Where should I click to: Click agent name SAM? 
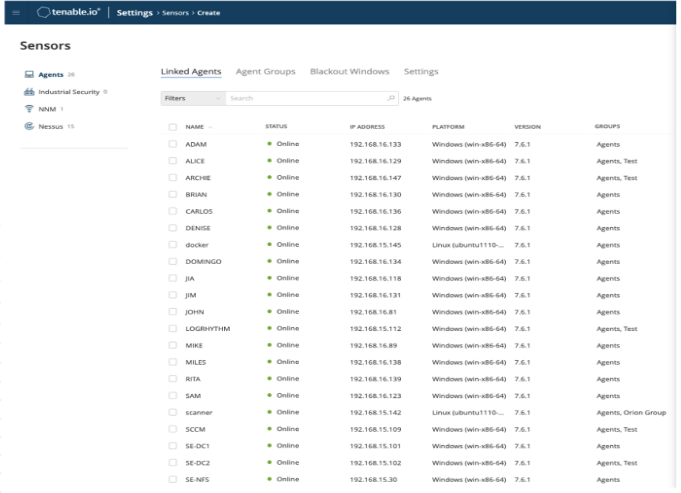[x=193, y=396]
